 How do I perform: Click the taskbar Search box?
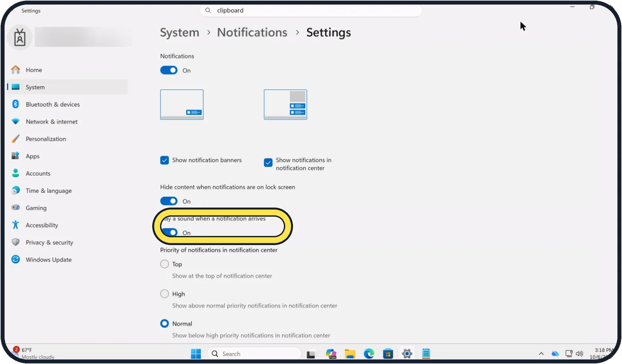point(254,354)
